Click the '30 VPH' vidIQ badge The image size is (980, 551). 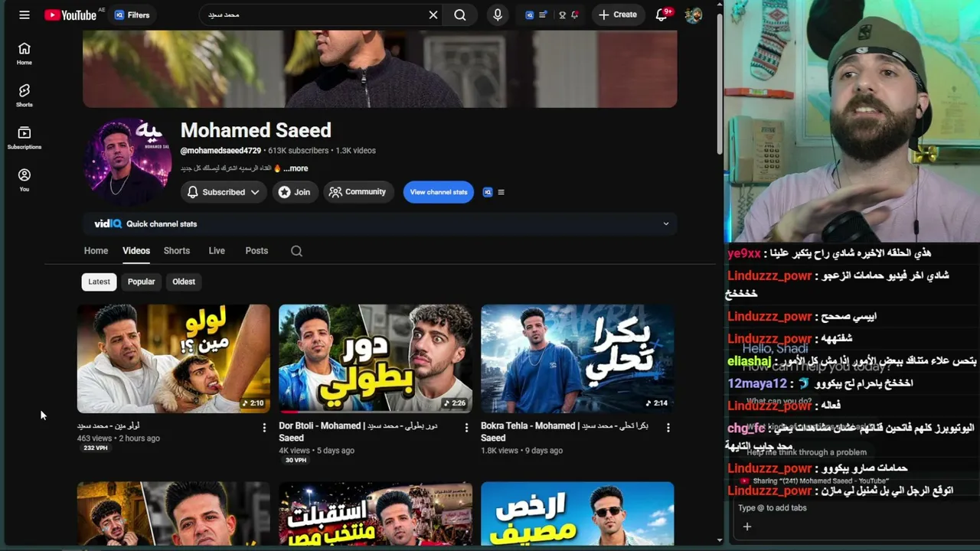tap(296, 460)
